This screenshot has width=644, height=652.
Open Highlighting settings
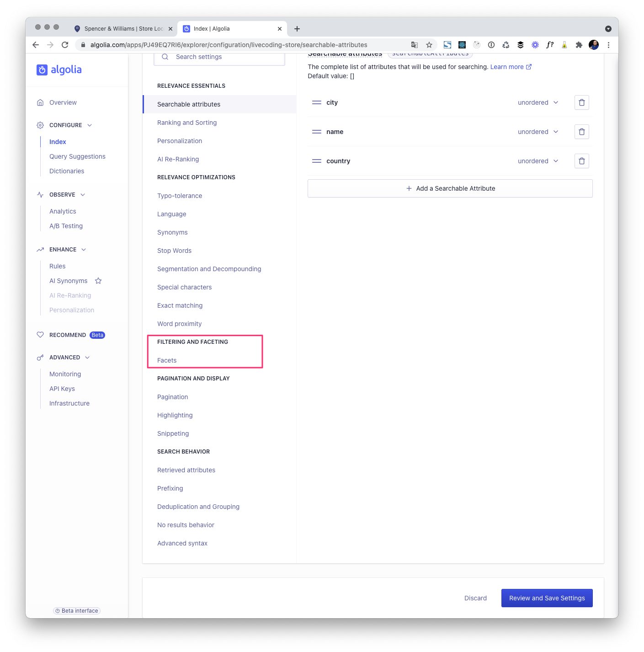pos(175,415)
